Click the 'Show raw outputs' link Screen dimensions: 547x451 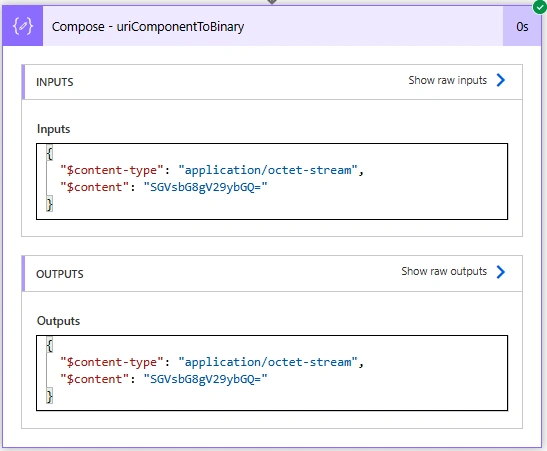pyautogui.click(x=444, y=271)
